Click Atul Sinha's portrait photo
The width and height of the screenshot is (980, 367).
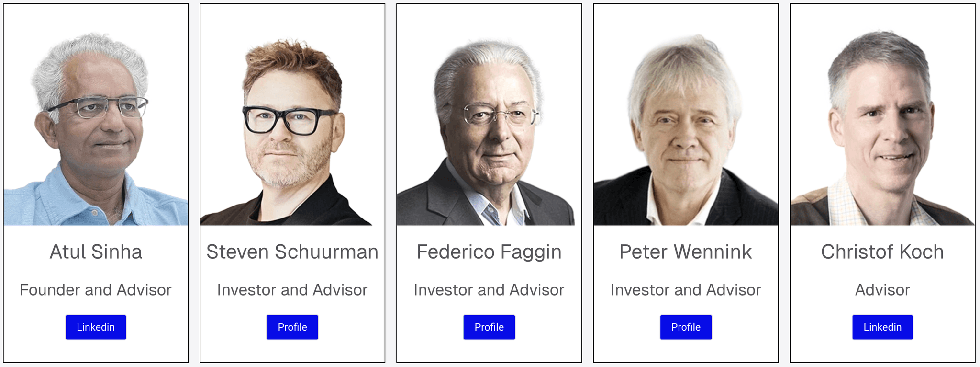(95, 120)
